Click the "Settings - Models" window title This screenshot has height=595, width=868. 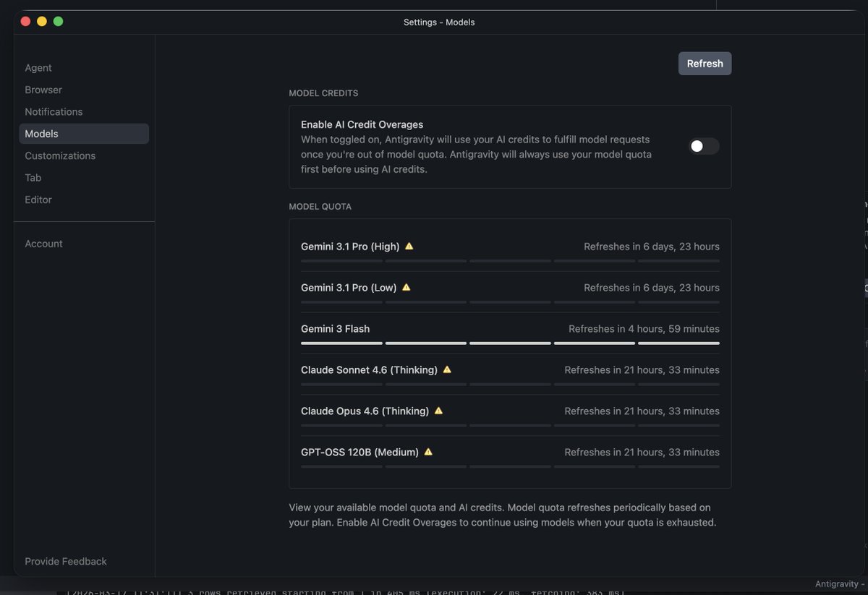pyautogui.click(x=439, y=22)
